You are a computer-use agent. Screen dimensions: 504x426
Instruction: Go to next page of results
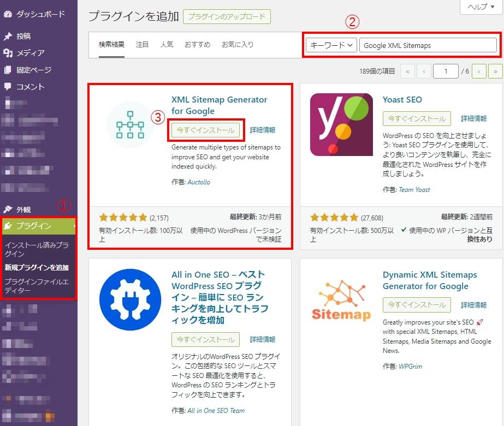click(479, 71)
